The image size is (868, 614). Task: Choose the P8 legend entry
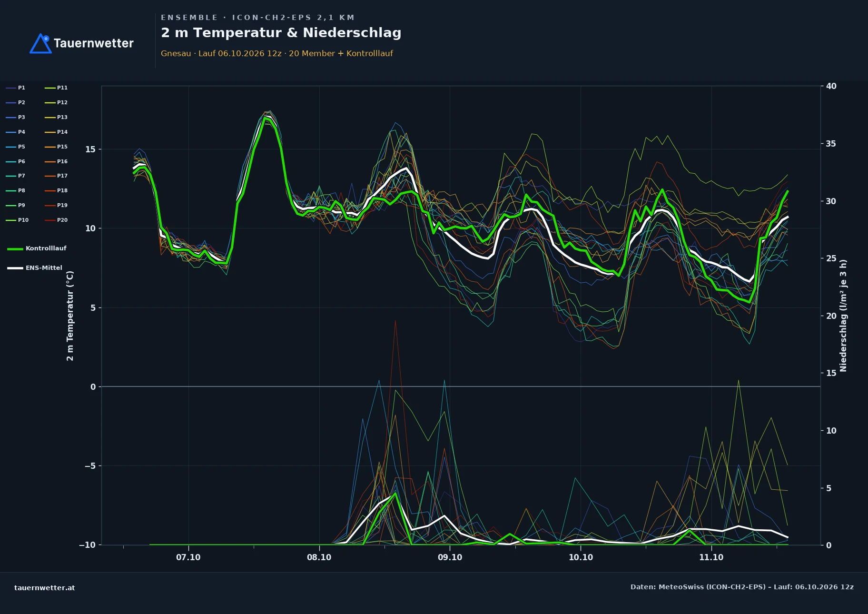[x=16, y=190]
